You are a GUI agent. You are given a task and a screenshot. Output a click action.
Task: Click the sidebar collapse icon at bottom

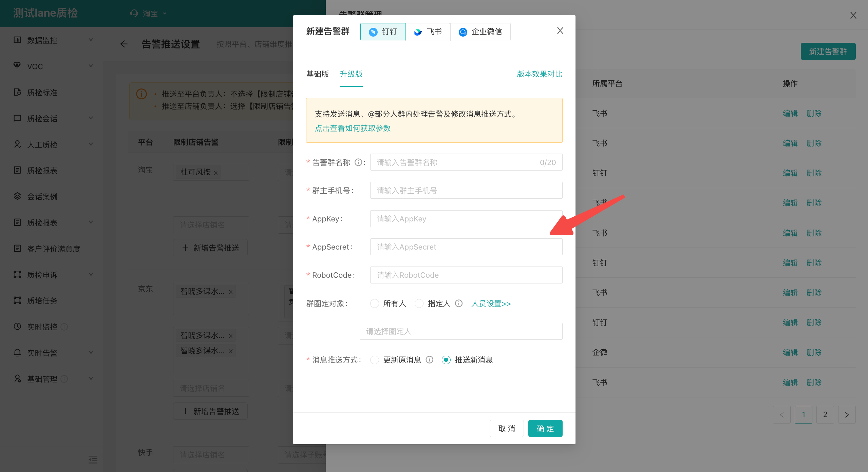[x=93, y=459]
